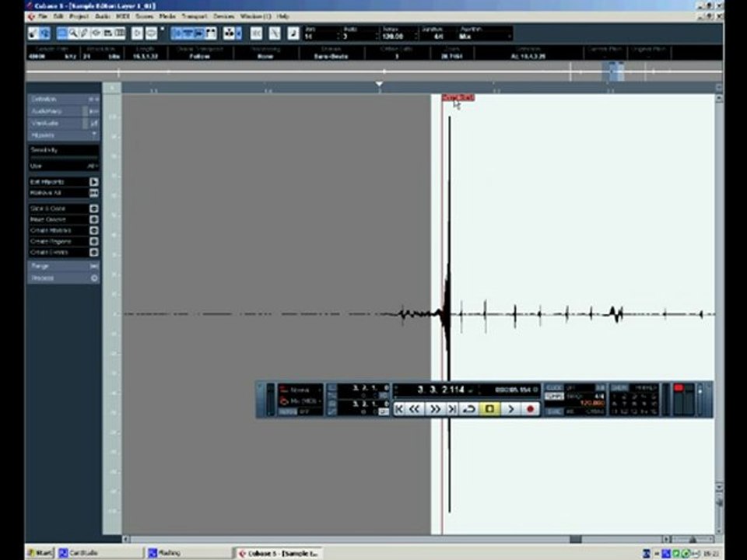Expand the Range tab in inspector
This screenshot has width=747, height=560.
(63, 266)
